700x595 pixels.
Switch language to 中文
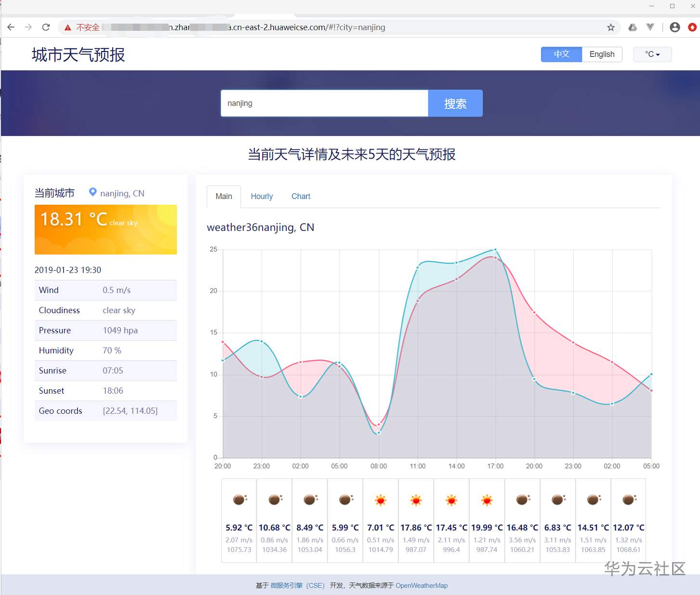point(561,54)
